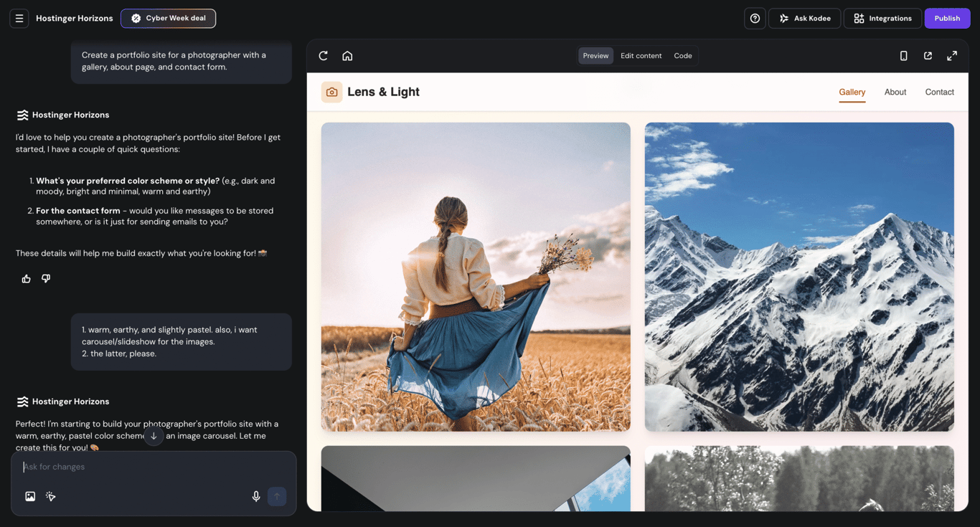This screenshot has width=980, height=527.
Task: Give a thumbs down to the Horizons response
Action: [x=45, y=278]
